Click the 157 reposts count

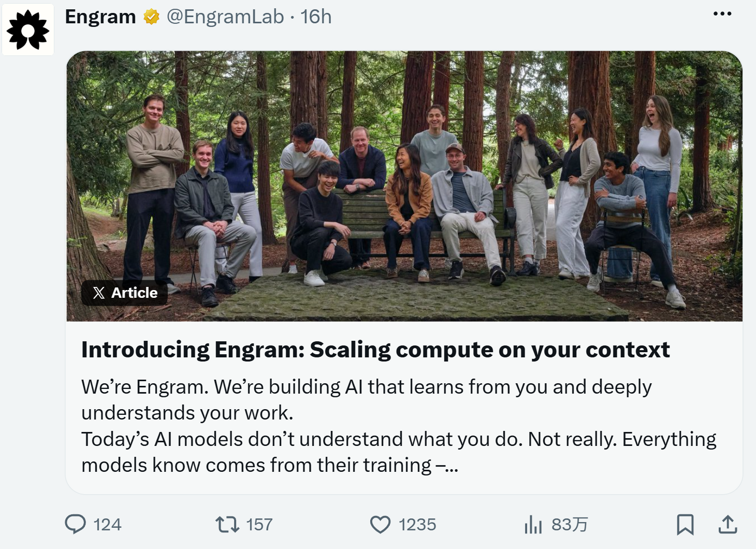point(259,525)
